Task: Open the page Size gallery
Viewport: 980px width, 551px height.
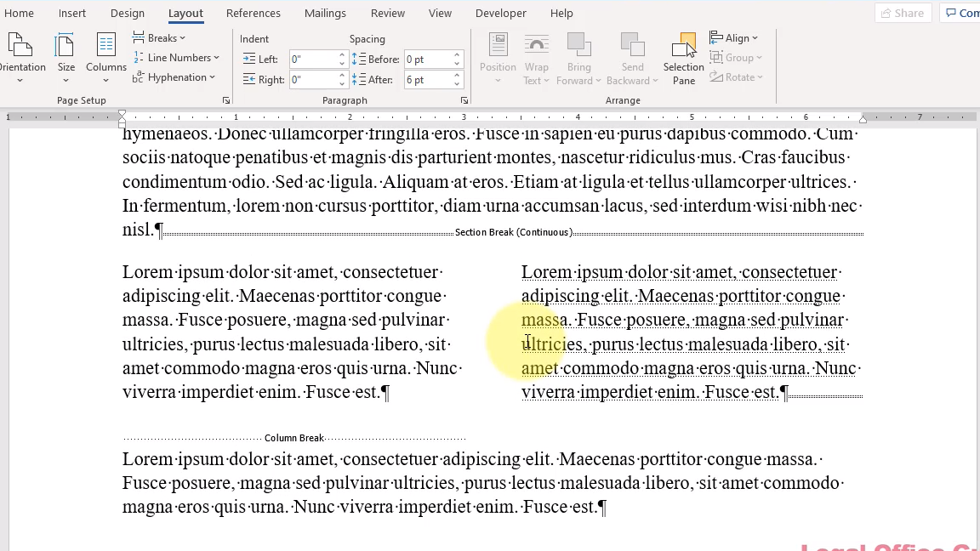Action: (x=66, y=58)
